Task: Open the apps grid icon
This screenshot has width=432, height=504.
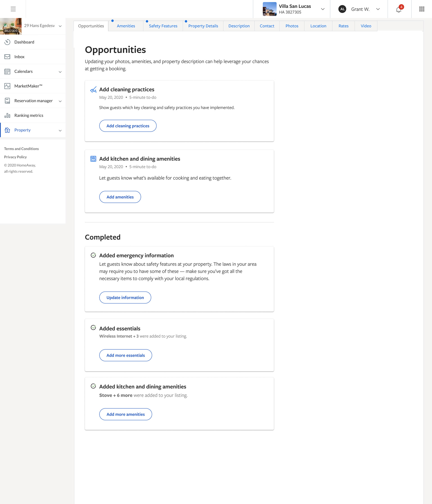Action: pyautogui.click(x=422, y=9)
